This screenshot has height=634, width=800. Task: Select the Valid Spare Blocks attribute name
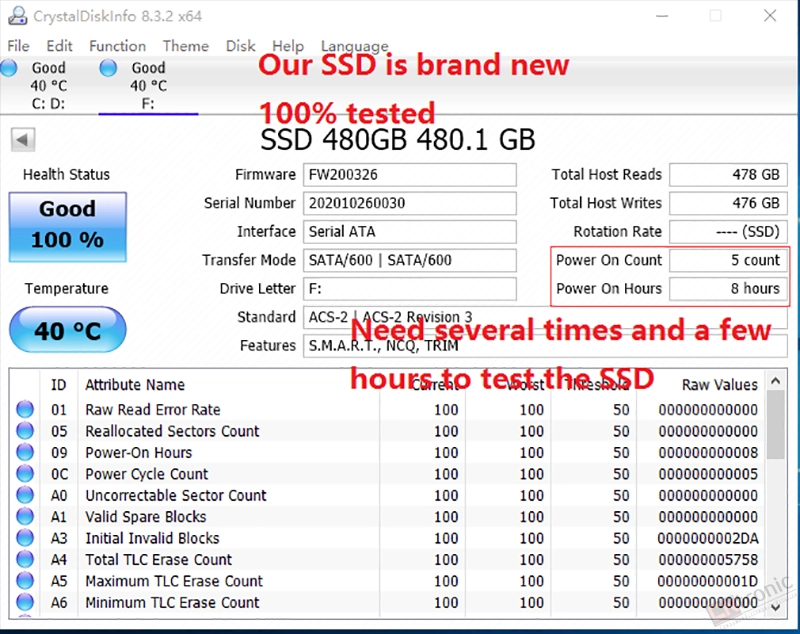[145, 517]
